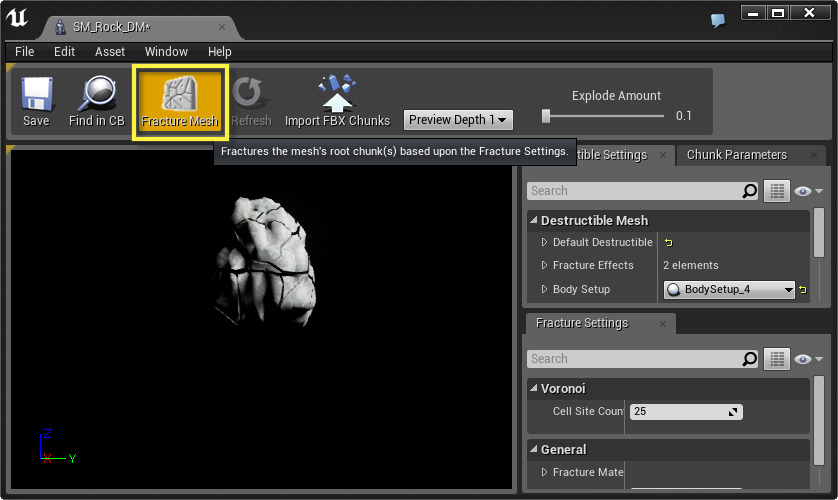Open the Edit menu
The height and width of the screenshot is (500, 838).
click(x=64, y=52)
